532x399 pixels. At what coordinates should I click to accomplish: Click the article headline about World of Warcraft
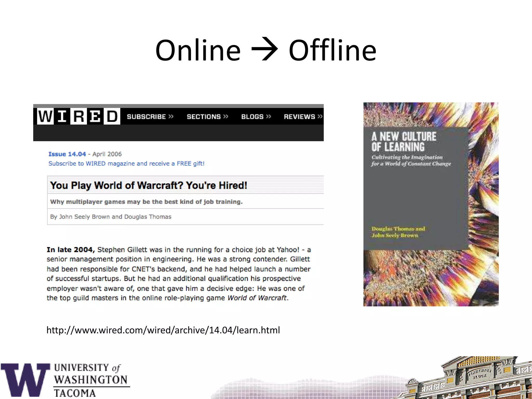tap(149, 185)
